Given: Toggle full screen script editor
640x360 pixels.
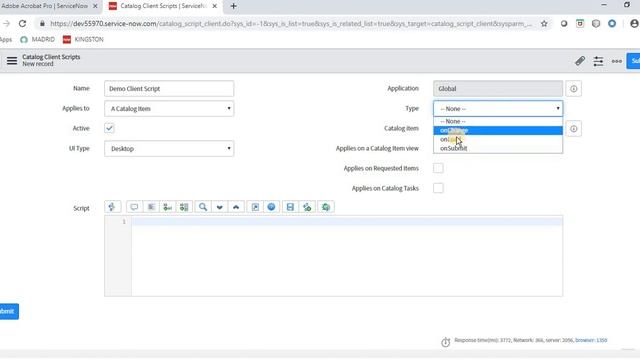Looking at the screenshot, I should 255,207.
